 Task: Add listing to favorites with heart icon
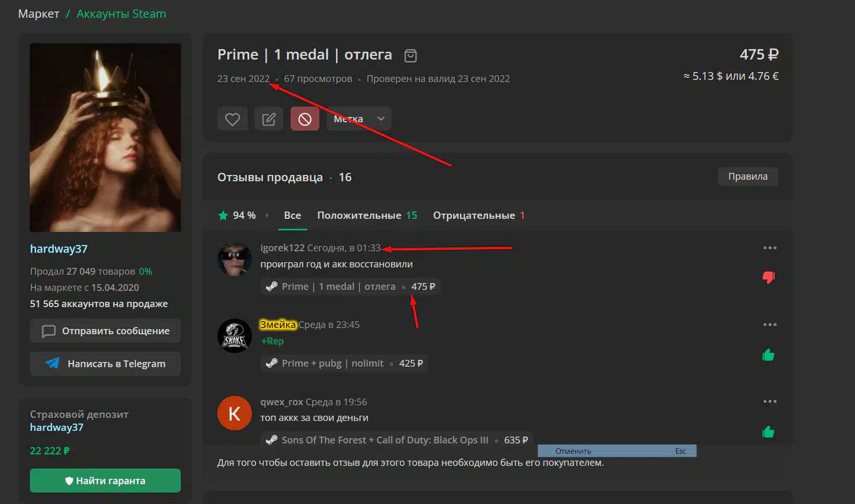point(233,119)
